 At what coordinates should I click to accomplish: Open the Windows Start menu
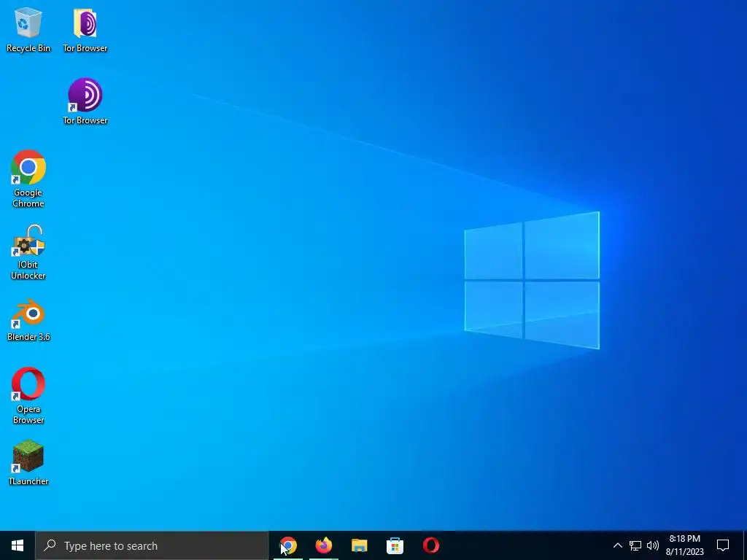point(18,545)
